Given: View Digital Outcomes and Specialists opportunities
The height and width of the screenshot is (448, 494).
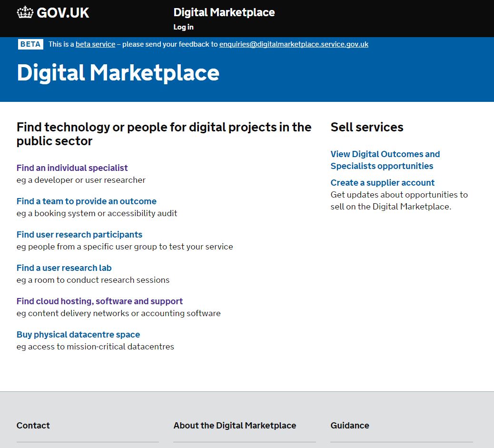Looking at the screenshot, I should [x=385, y=160].
